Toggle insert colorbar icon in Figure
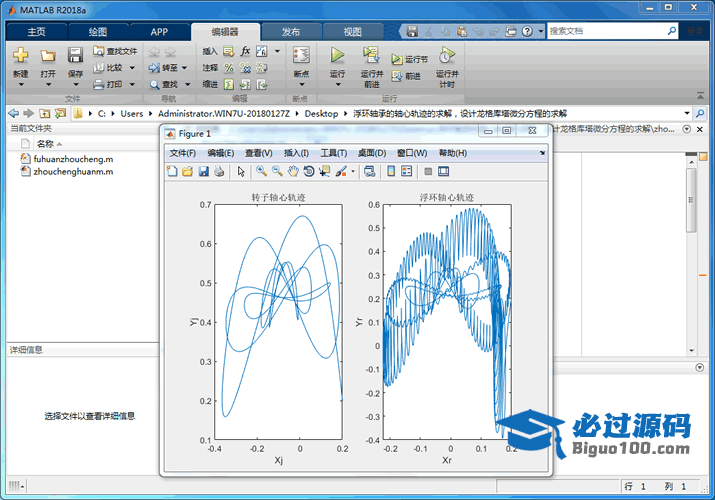This screenshot has height=500, width=715. pyautogui.click(x=391, y=171)
